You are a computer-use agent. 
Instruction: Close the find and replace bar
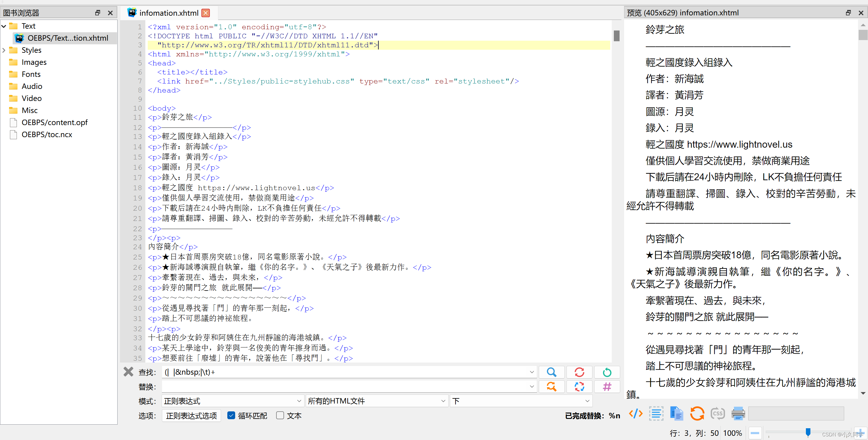128,372
